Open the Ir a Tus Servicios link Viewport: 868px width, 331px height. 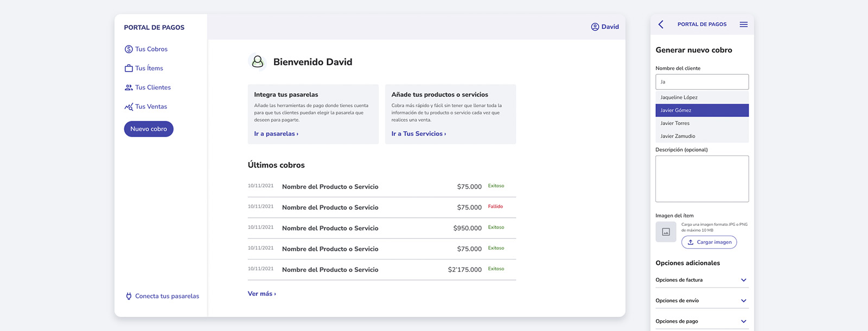(418, 134)
